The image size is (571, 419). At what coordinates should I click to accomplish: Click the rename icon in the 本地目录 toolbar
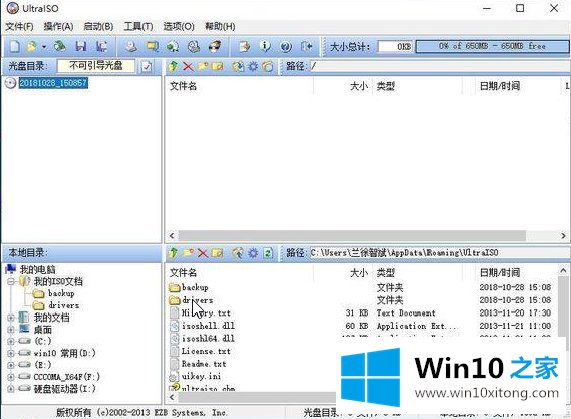coord(217,253)
